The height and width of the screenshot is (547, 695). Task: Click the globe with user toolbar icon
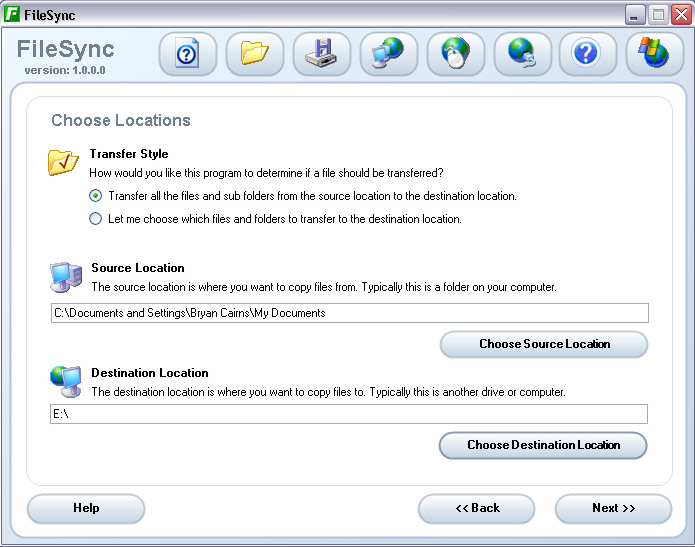click(x=521, y=54)
